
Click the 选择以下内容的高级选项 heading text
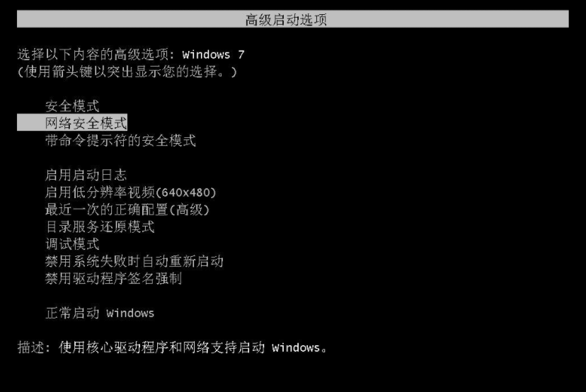96,54
